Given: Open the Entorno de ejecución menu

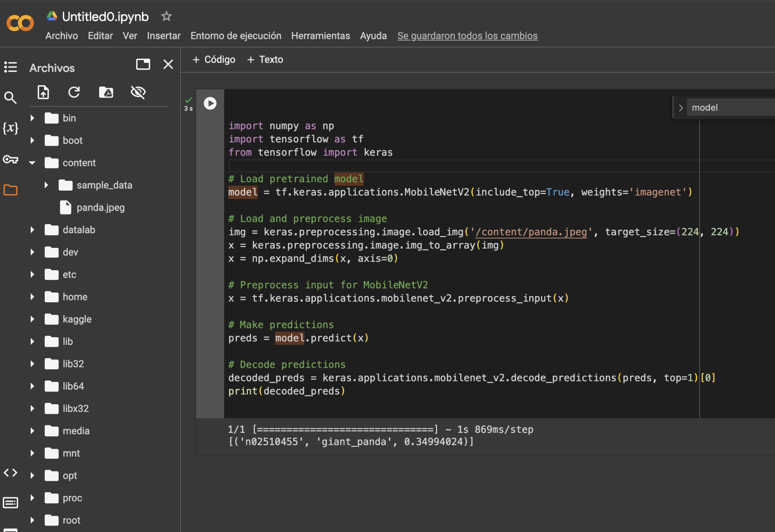Looking at the screenshot, I should coord(236,36).
